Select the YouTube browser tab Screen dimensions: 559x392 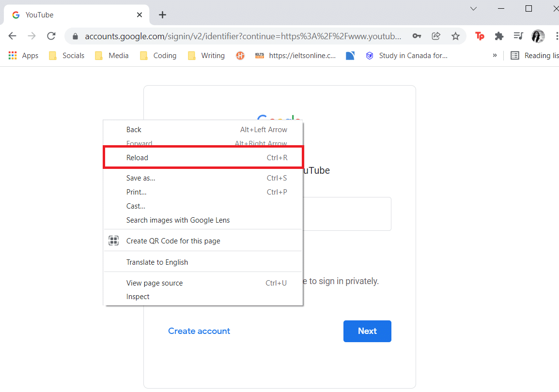point(76,15)
